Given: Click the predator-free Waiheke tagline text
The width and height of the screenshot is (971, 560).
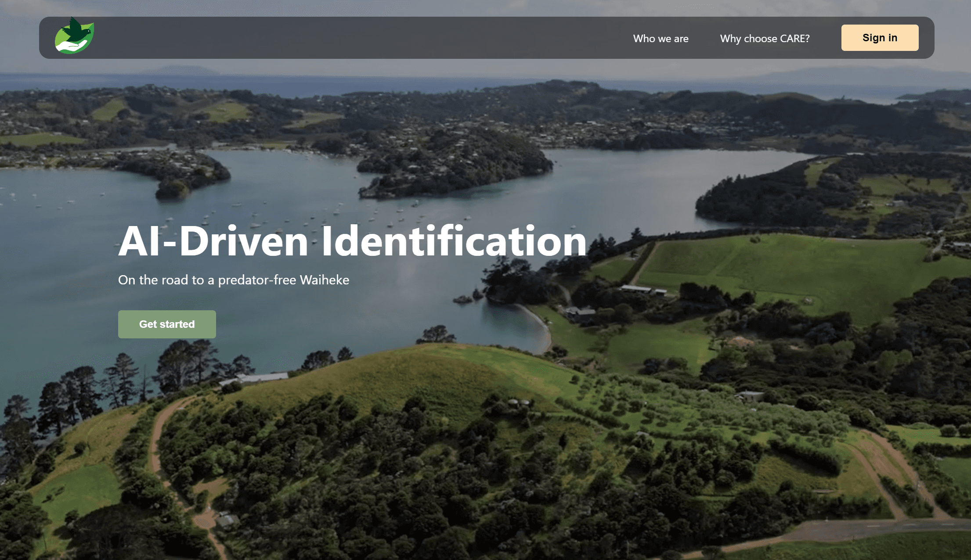Looking at the screenshot, I should (x=234, y=280).
